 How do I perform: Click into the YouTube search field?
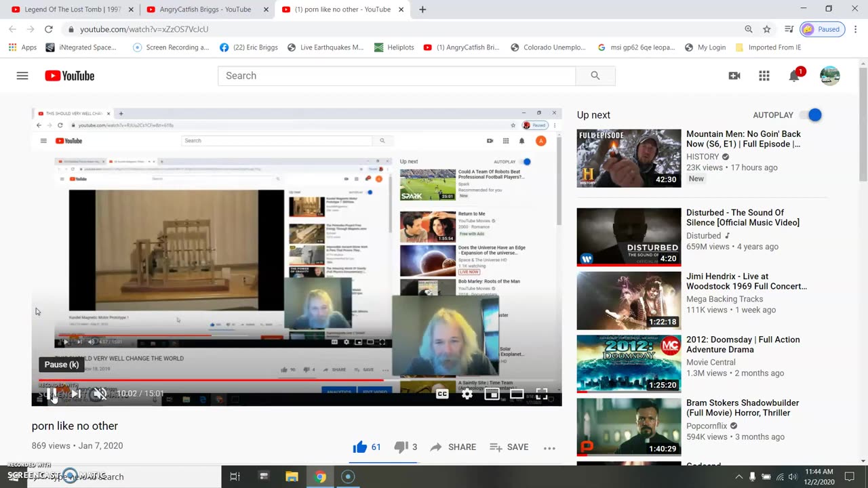pyautogui.click(x=397, y=76)
